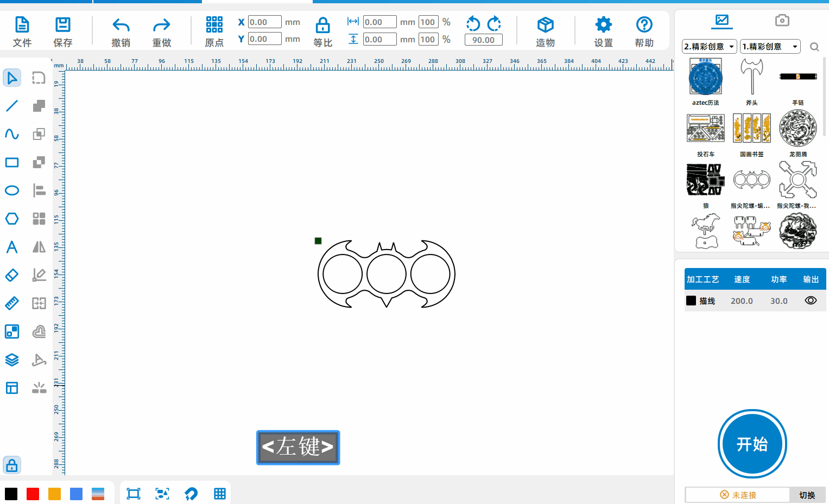Select the ellipse tool

pyautogui.click(x=12, y=190)
